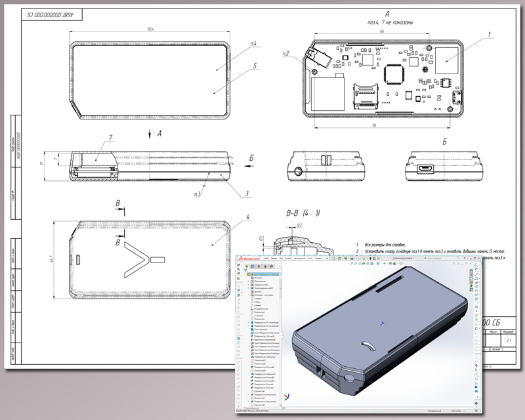Open the Вид menu

(282, 258)
